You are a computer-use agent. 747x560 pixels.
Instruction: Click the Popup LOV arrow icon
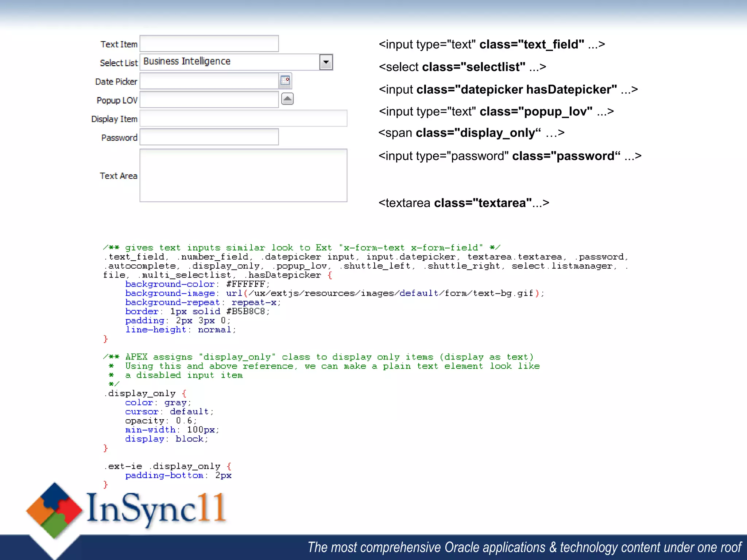click(287, 99)
